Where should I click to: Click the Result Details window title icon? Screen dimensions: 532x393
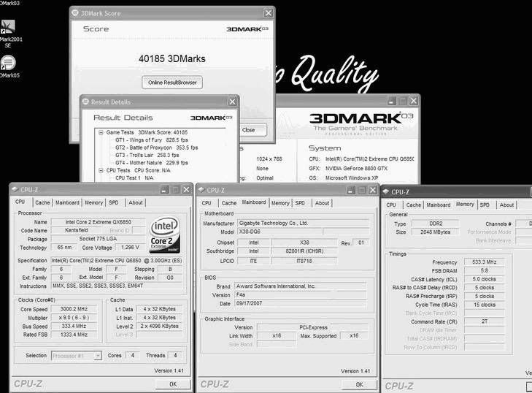(x=85, y=102)
